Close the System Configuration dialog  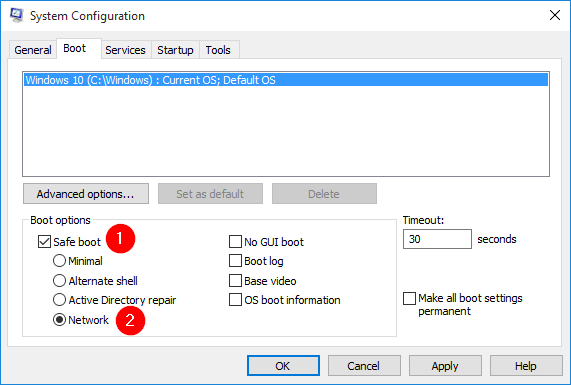555,15
